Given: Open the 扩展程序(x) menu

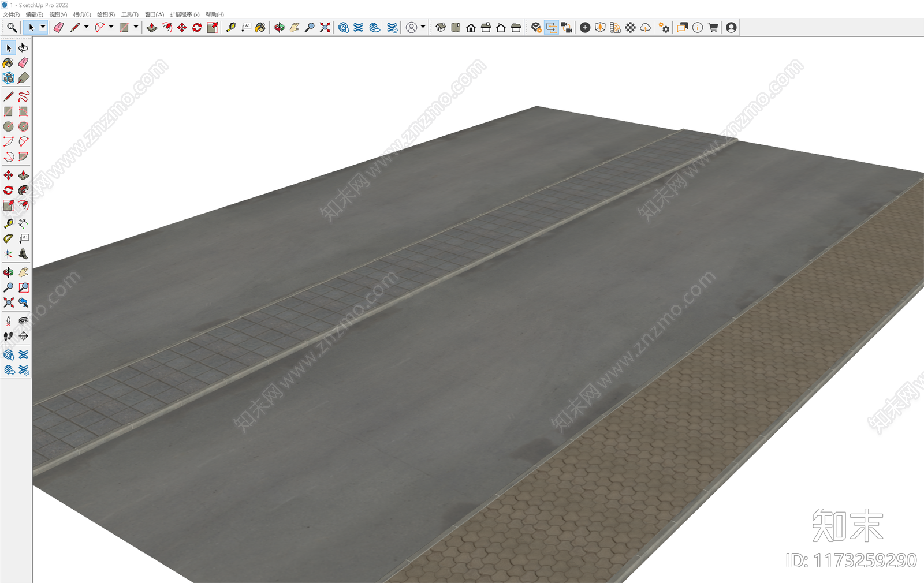Looking at the screenshot, I should tap(185, 14).
